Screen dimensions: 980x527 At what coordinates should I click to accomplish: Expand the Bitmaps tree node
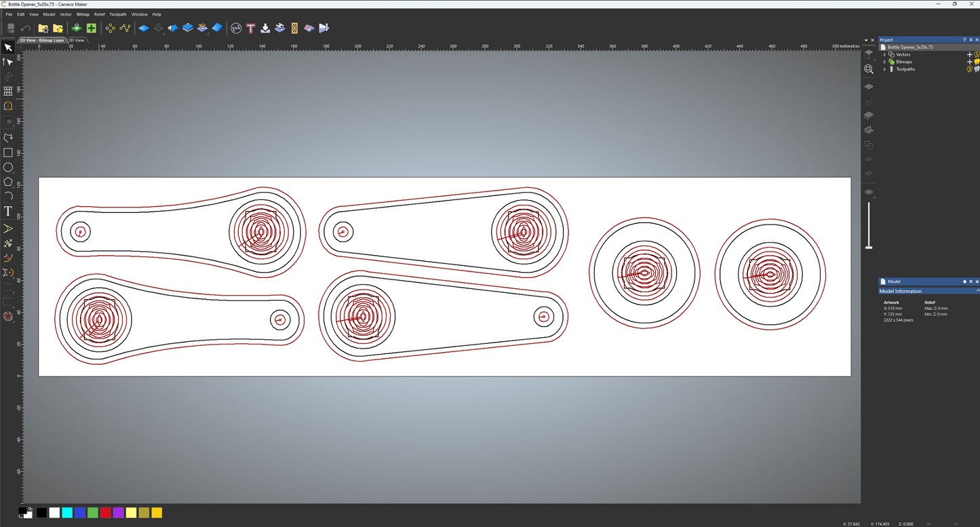pyautogui.click(x=884, y=62)
